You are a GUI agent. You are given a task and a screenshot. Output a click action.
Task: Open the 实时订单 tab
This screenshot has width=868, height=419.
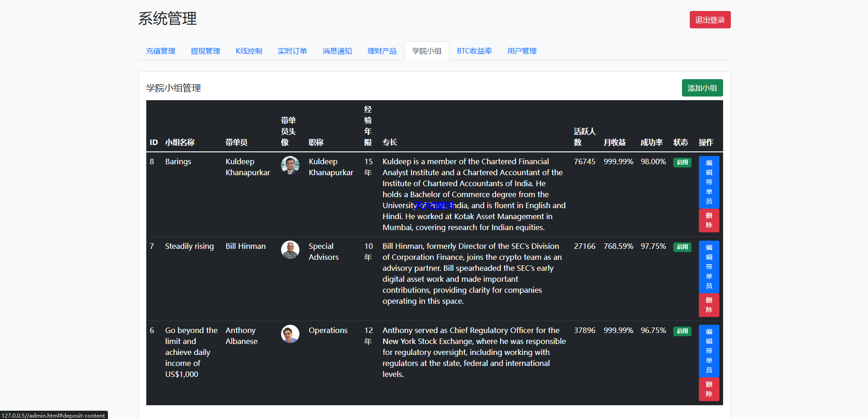pyautogui.click(x=292, y=51)
